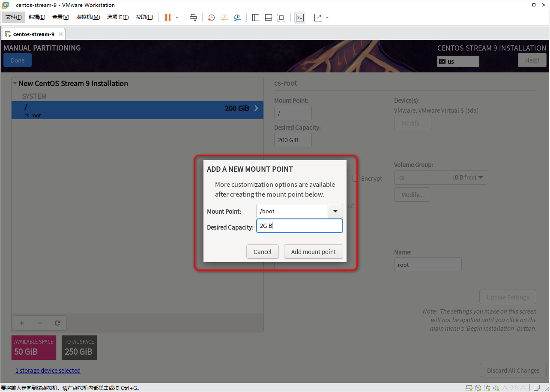
Task: Open the power options arrow beside pause
Action: tap(177, 18)
